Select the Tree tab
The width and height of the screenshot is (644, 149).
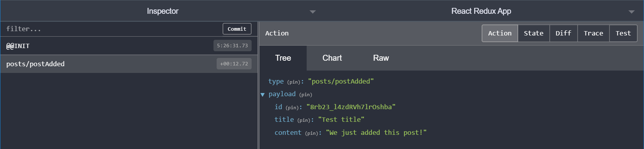[283, 58]
